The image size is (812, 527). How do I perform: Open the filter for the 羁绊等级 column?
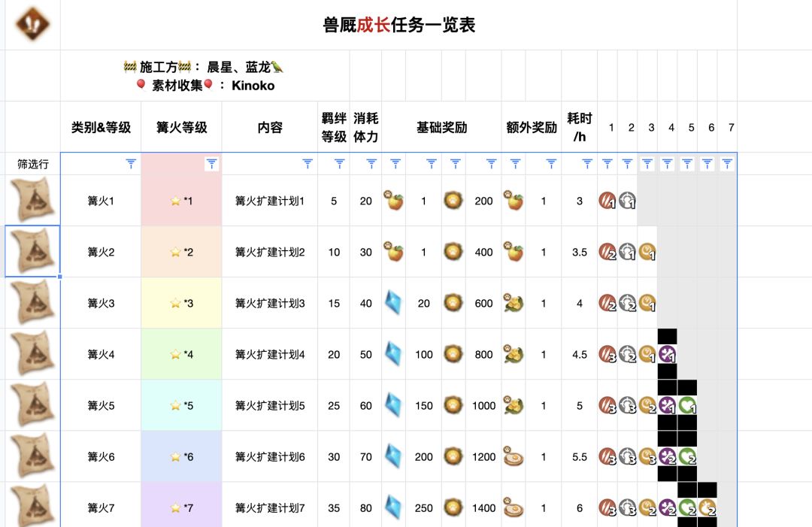340,164
